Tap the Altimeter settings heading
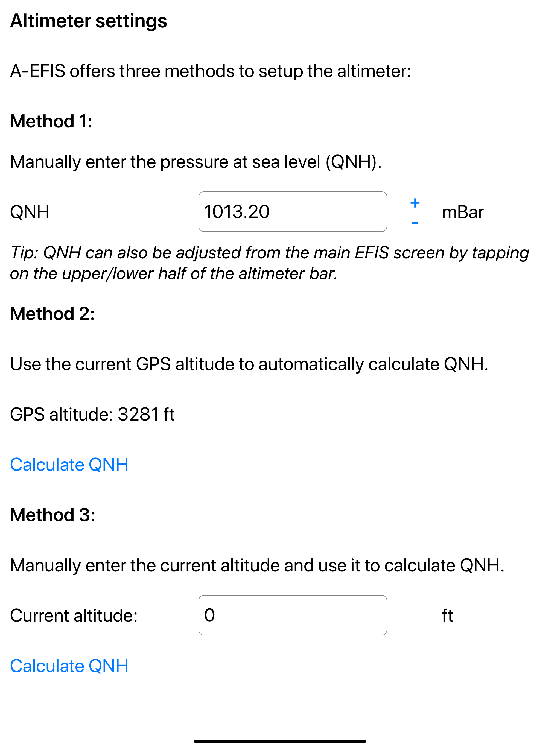 pyautogui.click(x=89, y=21)
